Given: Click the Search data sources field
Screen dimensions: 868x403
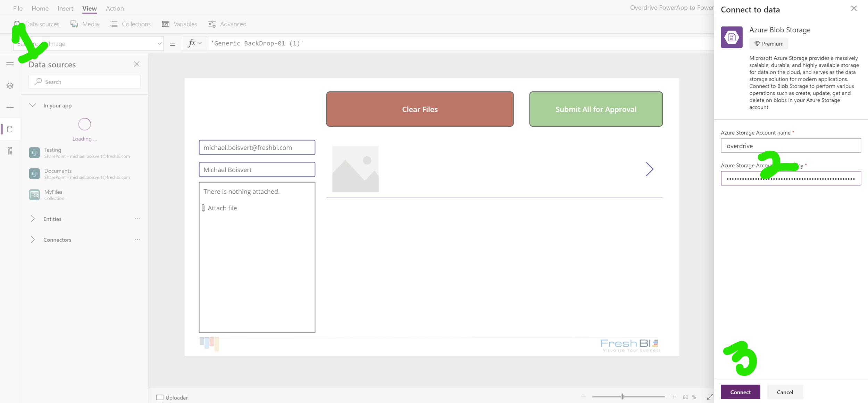Looking at the screenshot, I should tap(85, 82).
